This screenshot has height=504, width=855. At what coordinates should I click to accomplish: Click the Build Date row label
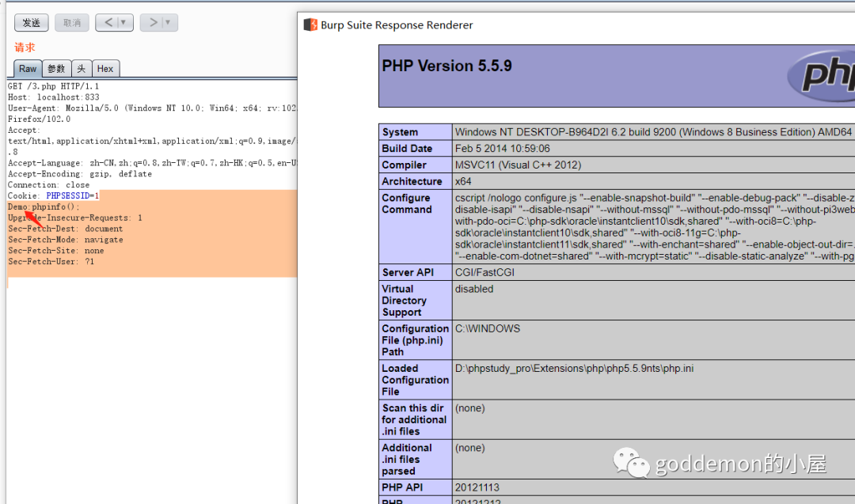pos(407,148)
